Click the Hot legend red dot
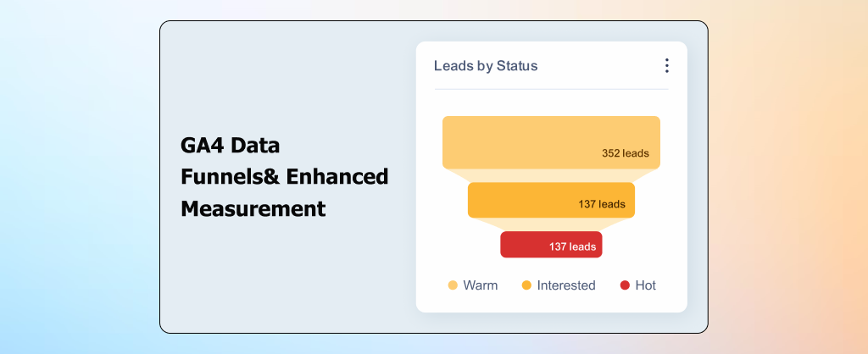This screenshot has height=354, width=868. coord(625,285)
